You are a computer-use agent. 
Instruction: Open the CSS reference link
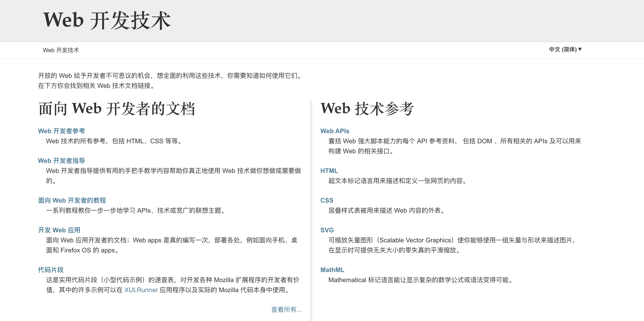coord(327,200)
